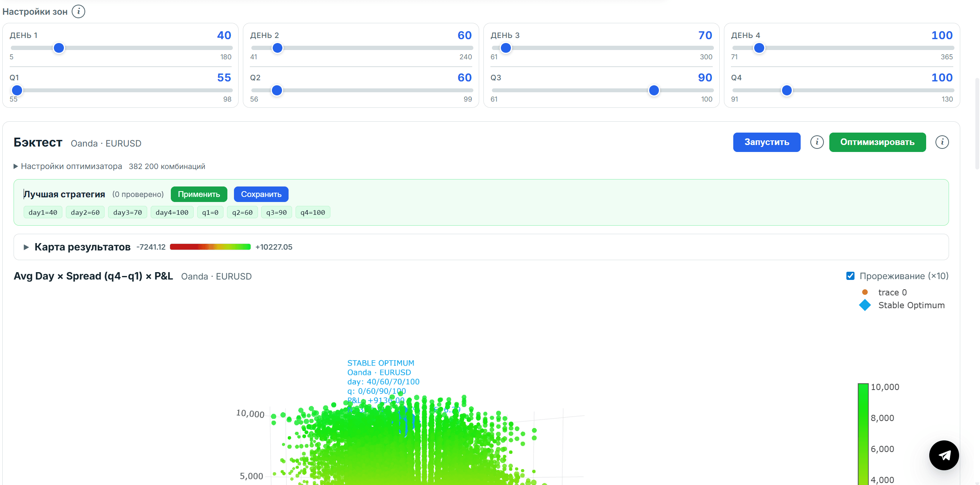Click the q4=100 parameter chip
This screenshot has height=485, width=980.
(x=313, y=212)
